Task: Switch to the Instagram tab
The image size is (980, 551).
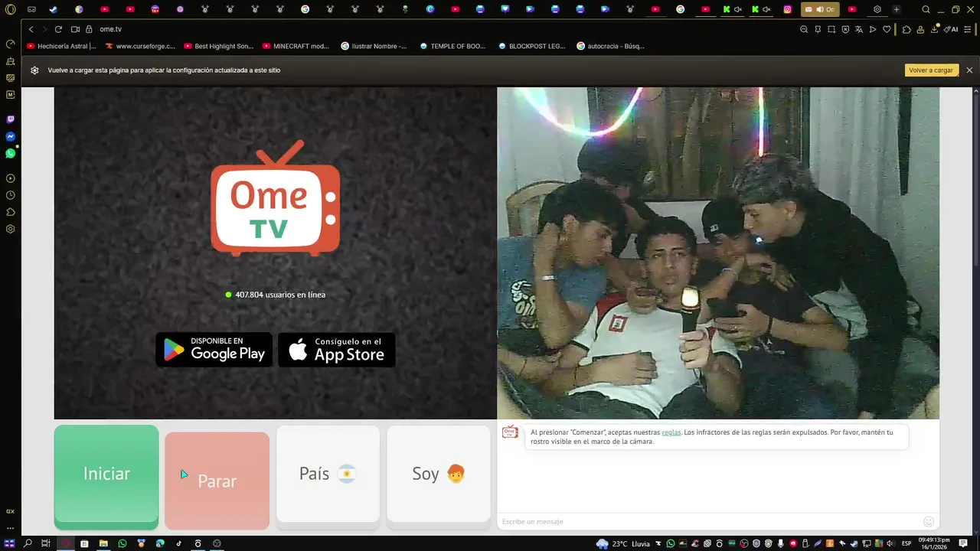Action: pos(787,9)
